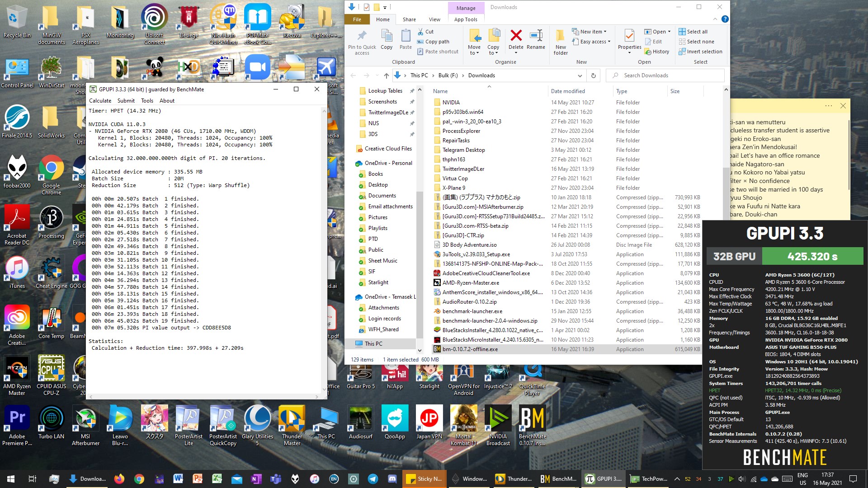Refresh the Downloads folder view

click(593, 75)
